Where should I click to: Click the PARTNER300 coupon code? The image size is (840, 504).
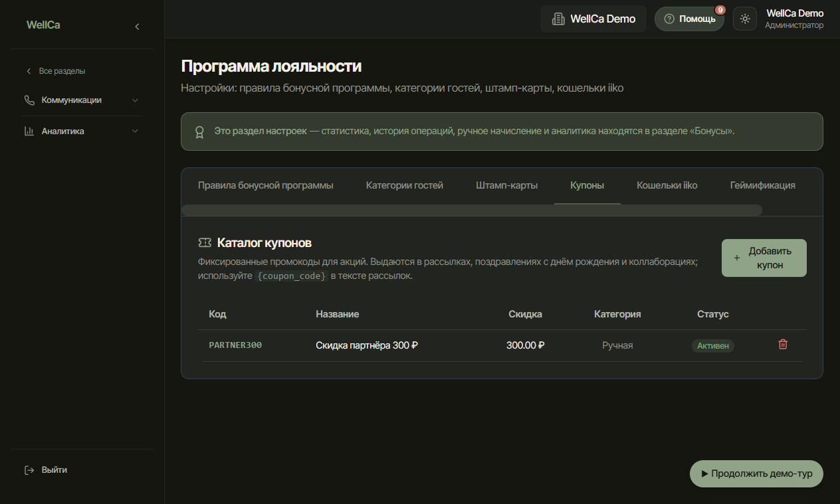pos(235,345)
